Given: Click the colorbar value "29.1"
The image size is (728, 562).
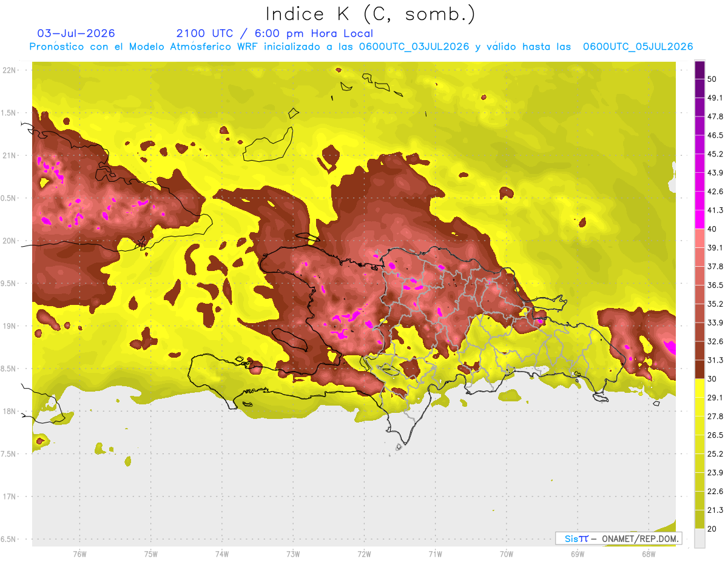Looking at the screenshot, I should pyautogui.click(x=715, y=397).
